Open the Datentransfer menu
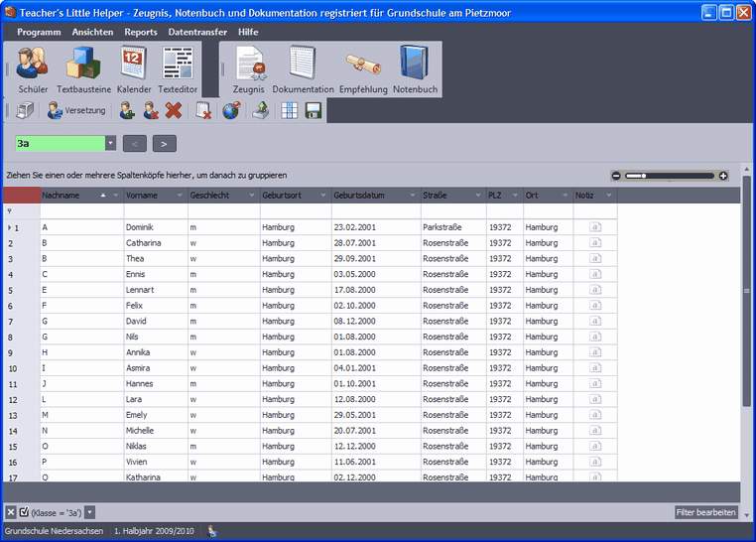 197,32
